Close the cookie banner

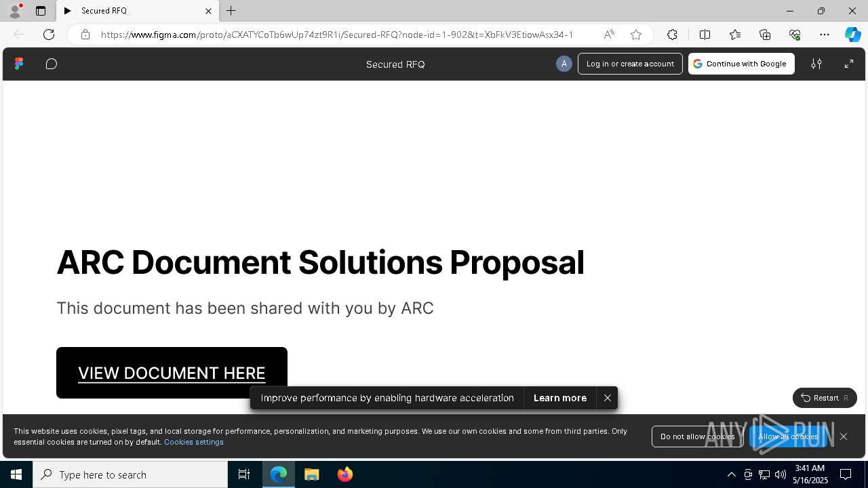coord(844,436)
